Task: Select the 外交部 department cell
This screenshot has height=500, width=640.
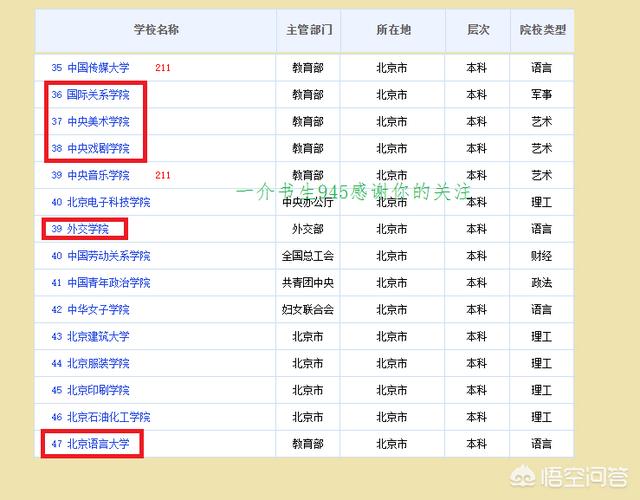Action: (x=308, y=229)
